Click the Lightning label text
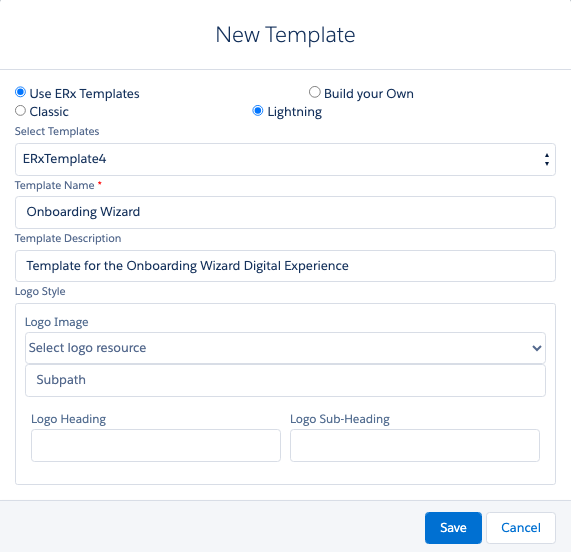Viewport: 571px width, 552px height. click(x=295, y=112)
